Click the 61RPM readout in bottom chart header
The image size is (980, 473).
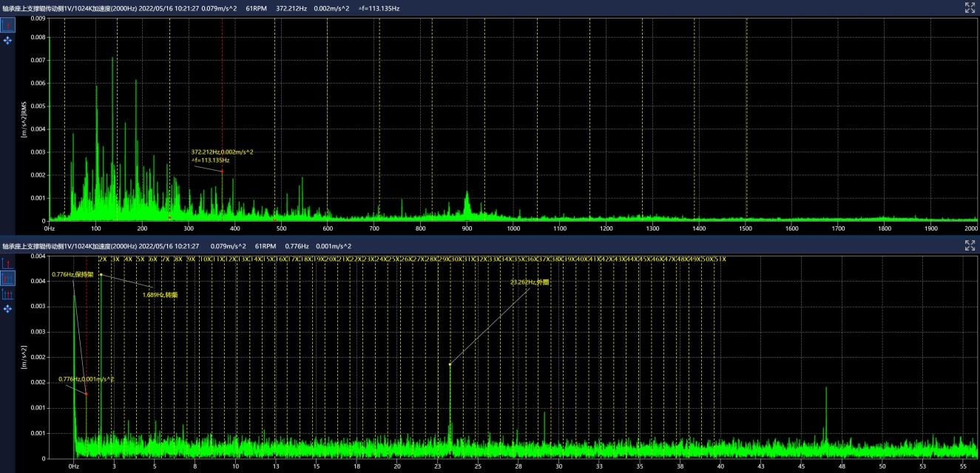[x=265, y=245]
